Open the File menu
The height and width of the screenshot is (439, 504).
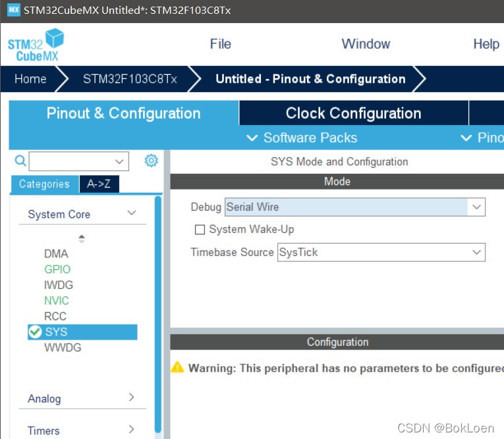(221, 44)
